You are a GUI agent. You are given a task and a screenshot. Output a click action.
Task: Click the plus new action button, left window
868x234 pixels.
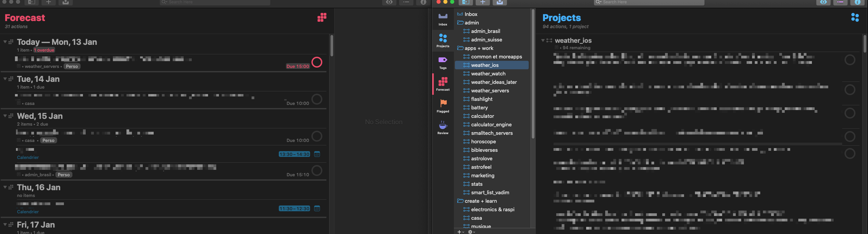tap(49, 2)
